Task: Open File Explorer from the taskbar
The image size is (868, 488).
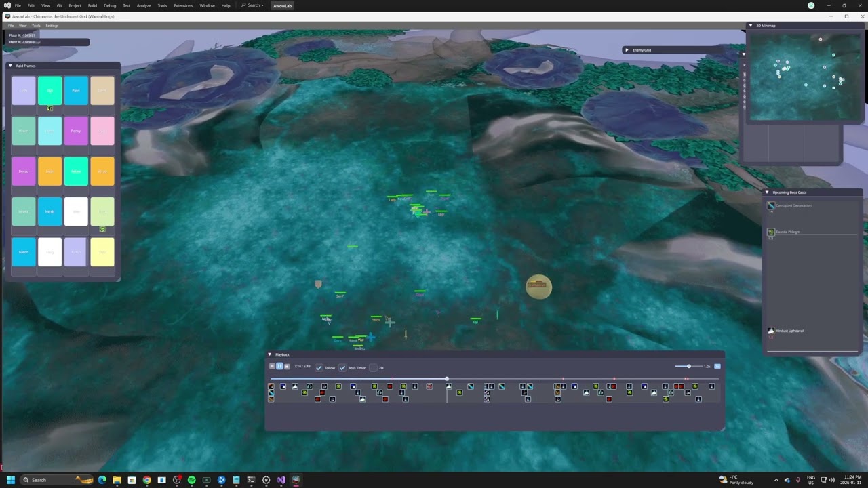Action: [x=117, y=480]
